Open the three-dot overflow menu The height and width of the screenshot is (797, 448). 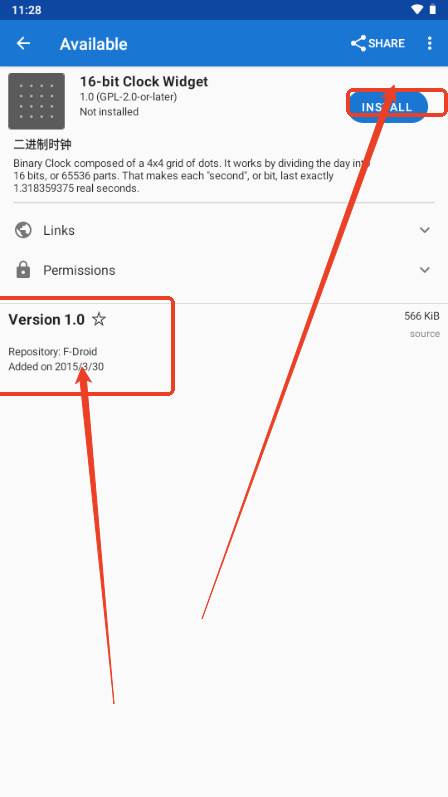tap(430, 43)
